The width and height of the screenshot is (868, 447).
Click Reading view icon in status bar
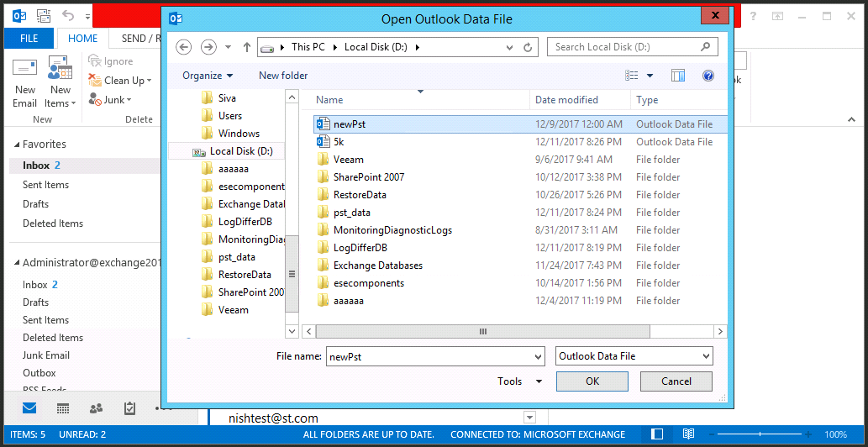pos(688,434)
